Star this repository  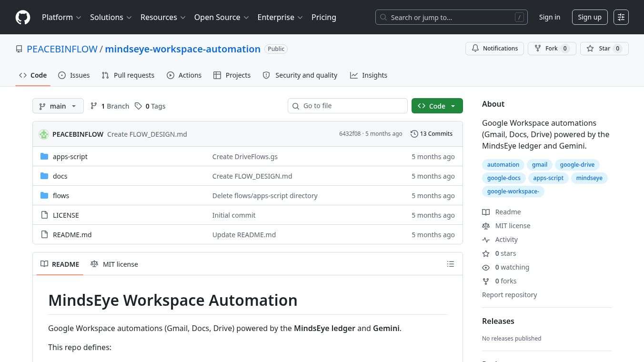(x=604, y=49)
